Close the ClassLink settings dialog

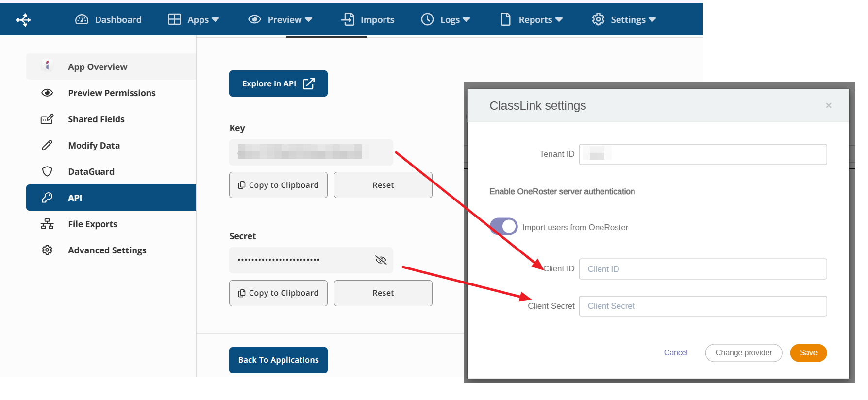pyautogui.click(x=829, y=105)
